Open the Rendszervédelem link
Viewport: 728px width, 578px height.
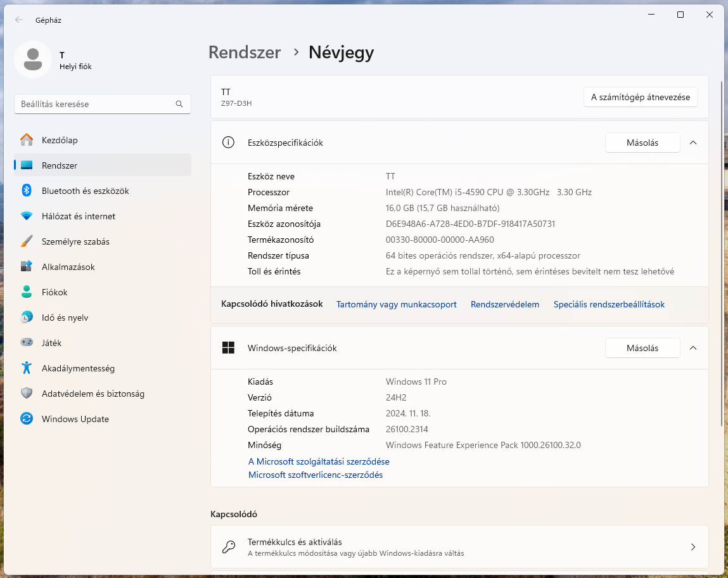505,305
